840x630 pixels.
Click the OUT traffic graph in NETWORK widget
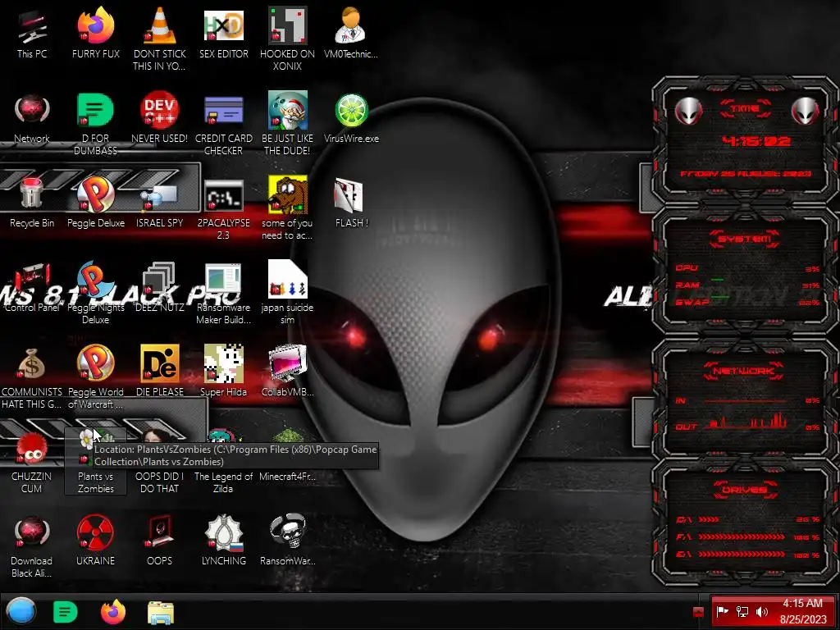[x=746, y=421]
